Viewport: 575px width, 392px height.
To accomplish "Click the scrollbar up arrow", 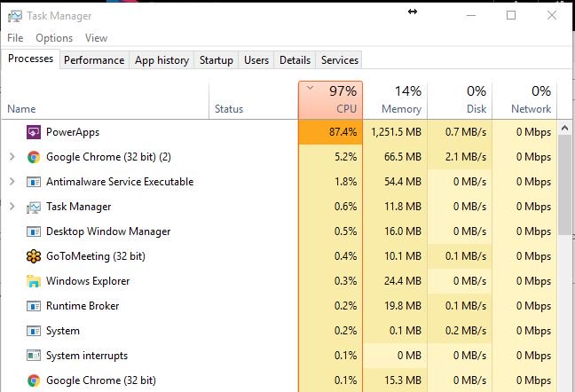I will click(x=564, y=129).
